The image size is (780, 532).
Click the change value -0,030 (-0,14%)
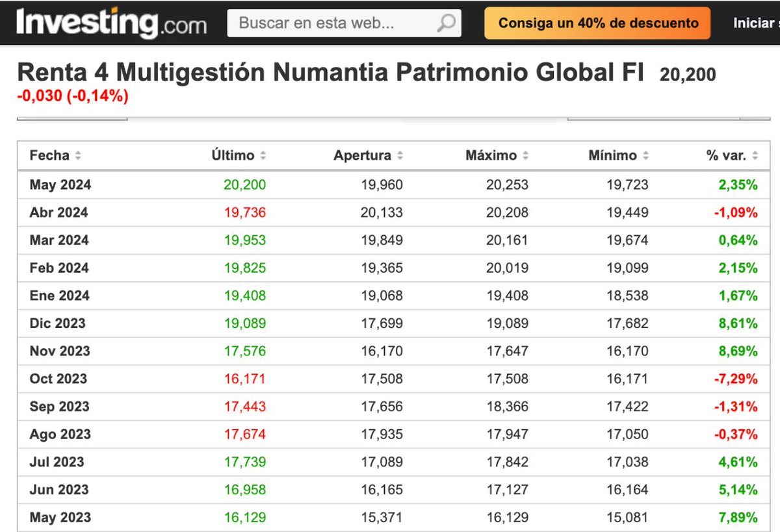click(73, 96)
